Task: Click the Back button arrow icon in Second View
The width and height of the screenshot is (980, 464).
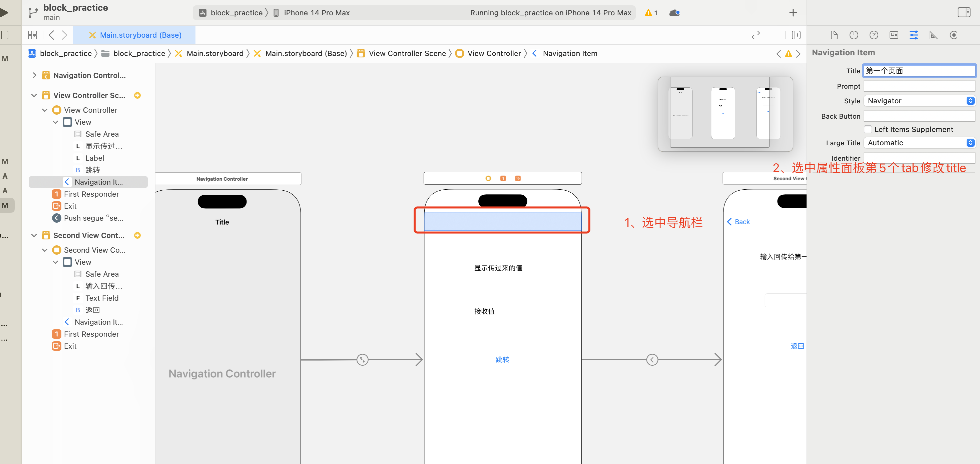Action: 730,221
